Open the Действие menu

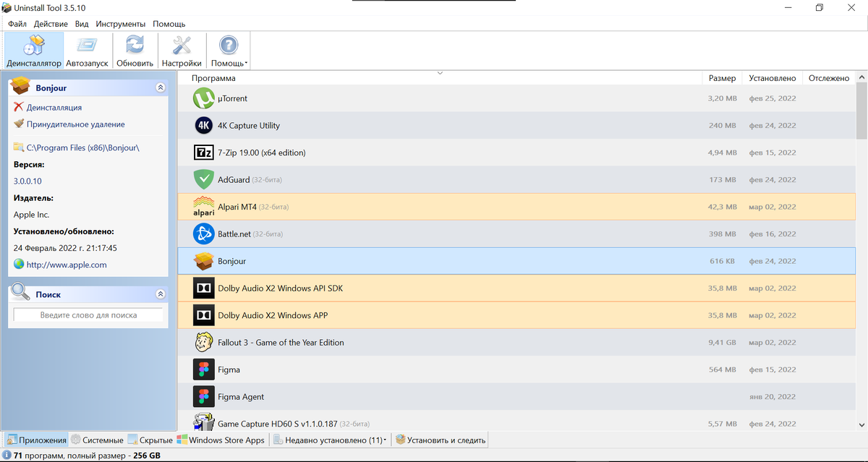point(51,24)
